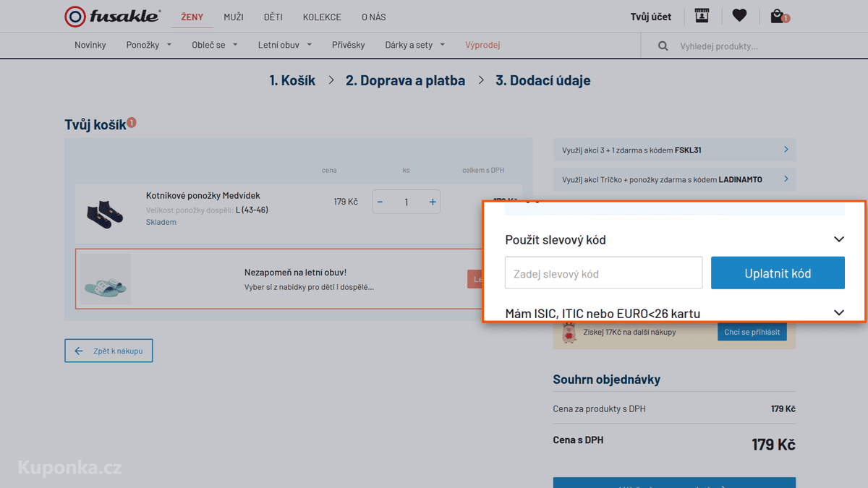Click the Fusakle logo

point(113,17)
